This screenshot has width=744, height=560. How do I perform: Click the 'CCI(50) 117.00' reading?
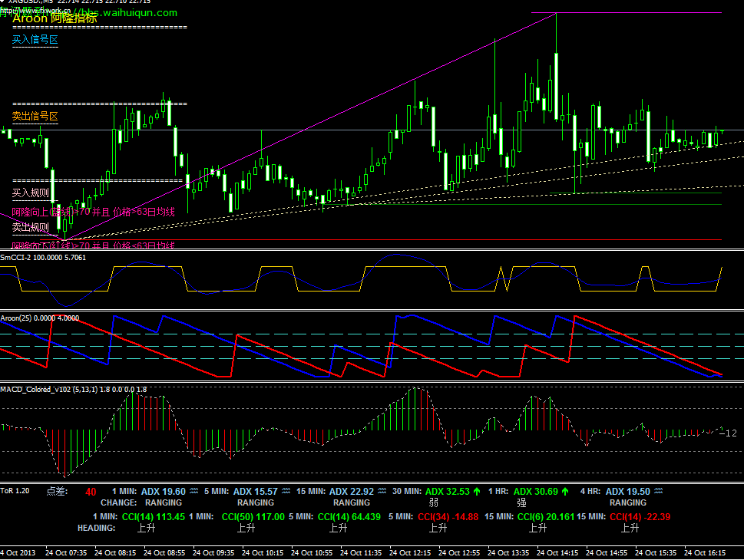pos(253,517)
